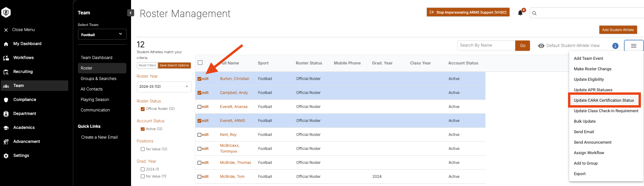644x186 pixels.
Task: Open the Select Team Football dropdown
Action: [x=102, y=34]
